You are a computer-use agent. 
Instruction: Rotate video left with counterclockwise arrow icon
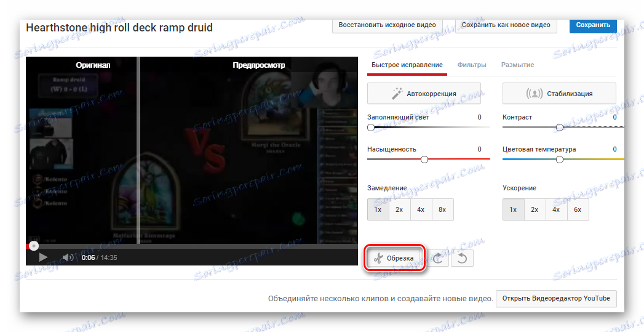pos(462,258)
